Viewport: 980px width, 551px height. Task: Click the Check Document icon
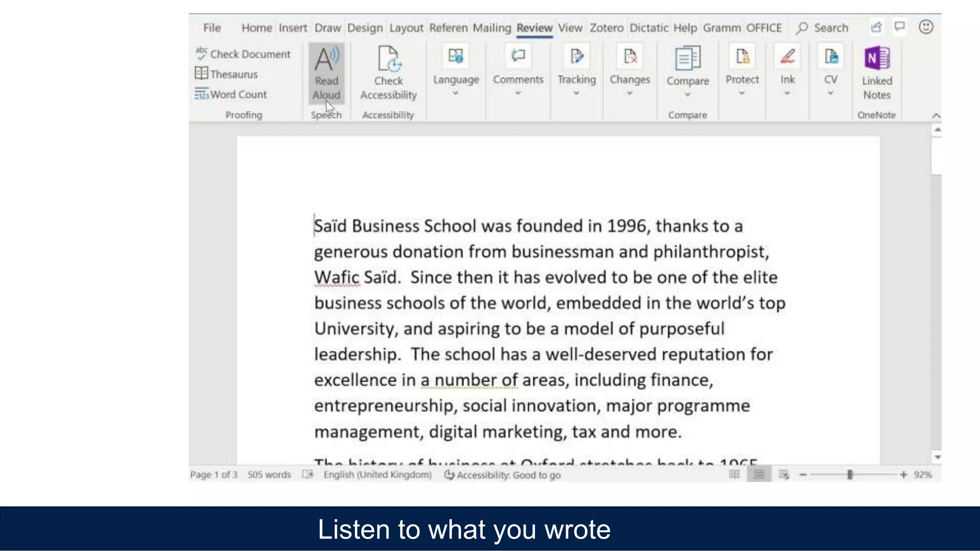tap(201, 53)
